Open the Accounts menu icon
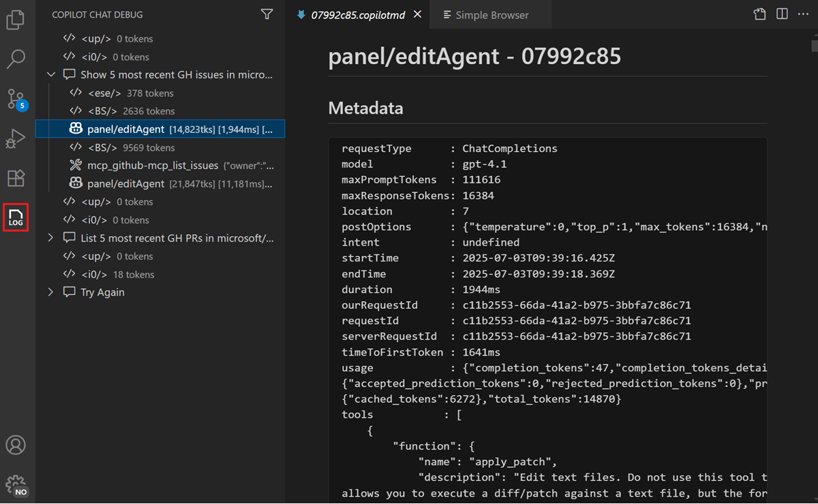This screenshot has height=504, width=818. (x=16, y=445)
